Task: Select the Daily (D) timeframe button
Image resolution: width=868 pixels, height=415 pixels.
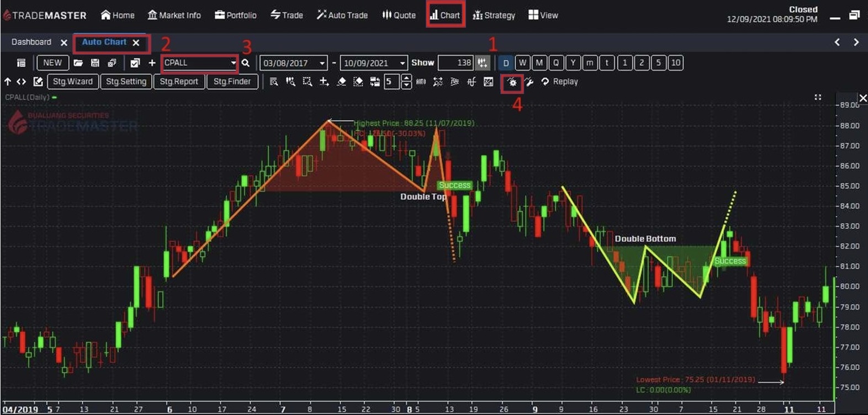Action: [x=506, y=63]
